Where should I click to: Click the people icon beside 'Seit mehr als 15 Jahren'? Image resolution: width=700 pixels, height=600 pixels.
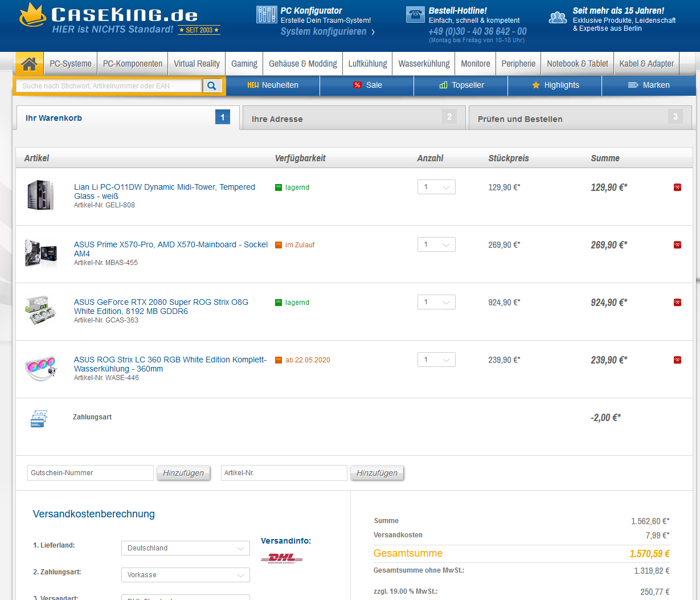click(x=558, y=18)
